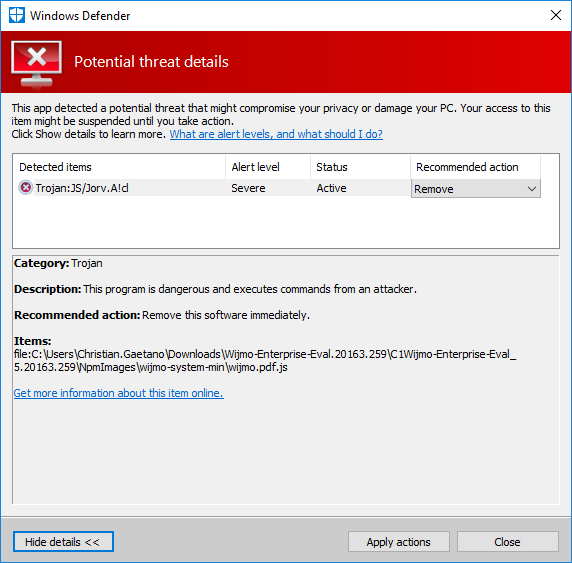Click the Remove this software immediately text
Image resolution: width=572 pixels, height=563 pixels.
[226, 315]
